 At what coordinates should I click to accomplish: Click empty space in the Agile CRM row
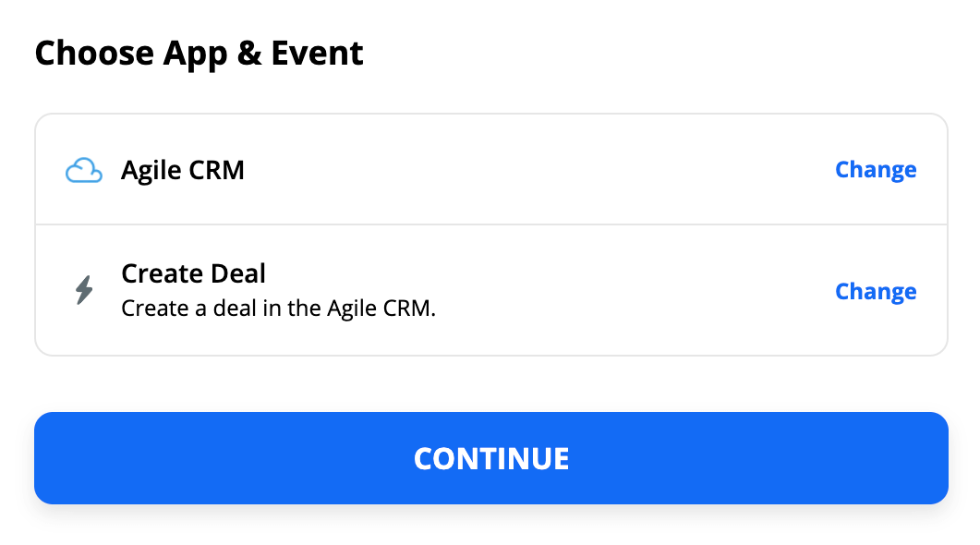coord(538,170)
